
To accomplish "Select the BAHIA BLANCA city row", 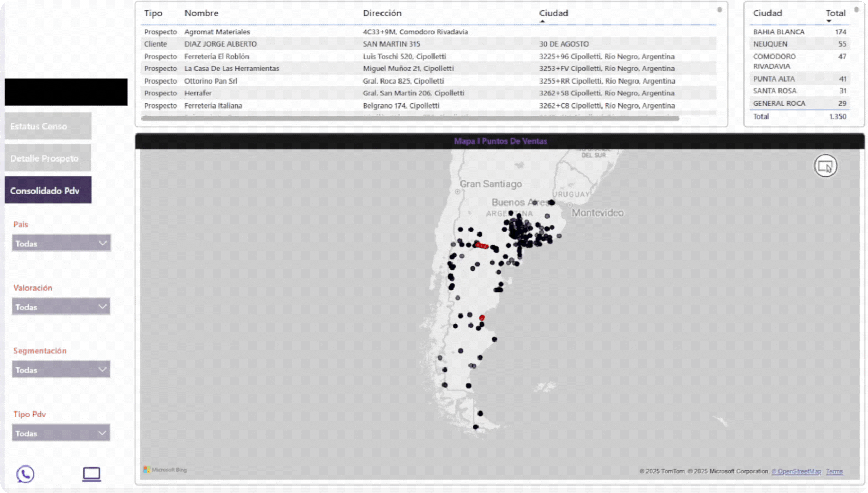I will click(779, 32).
